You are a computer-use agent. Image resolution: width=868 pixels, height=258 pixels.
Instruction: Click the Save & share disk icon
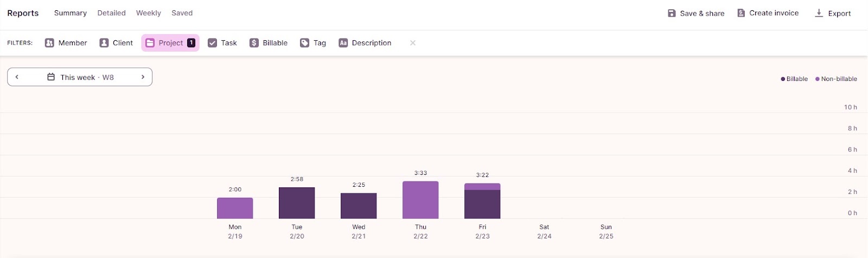coord(672,13)
